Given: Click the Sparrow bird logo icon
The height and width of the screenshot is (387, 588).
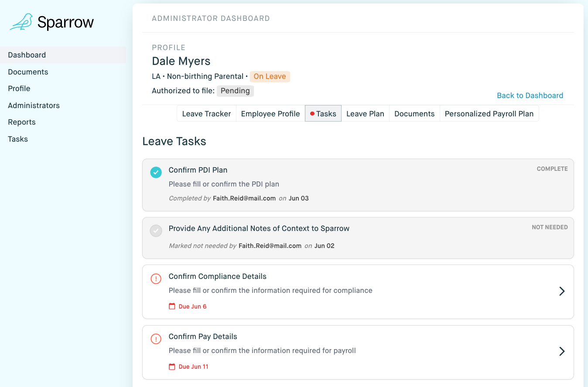Looking at the screenshot, I should pyautogui.click(x=21, y=22).
